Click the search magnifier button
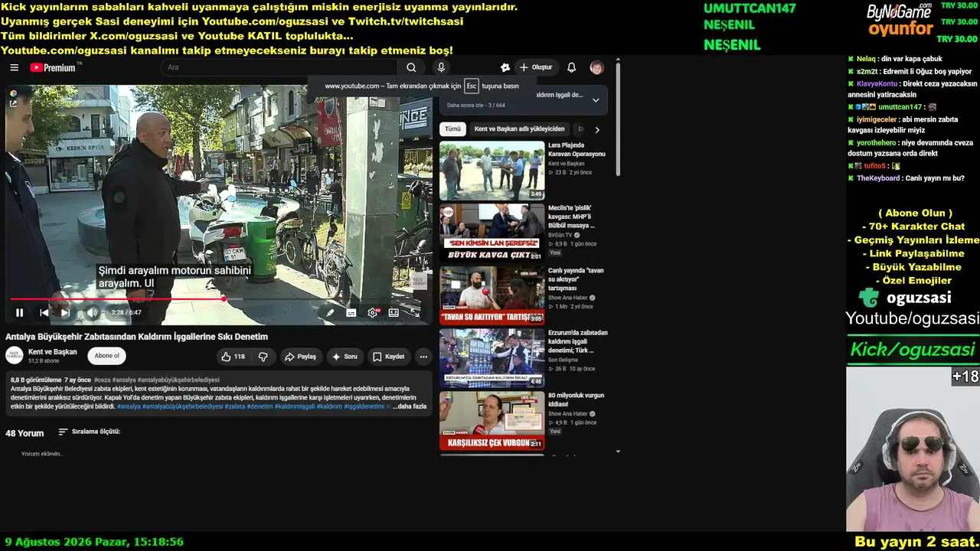 [x=412, y=67]
